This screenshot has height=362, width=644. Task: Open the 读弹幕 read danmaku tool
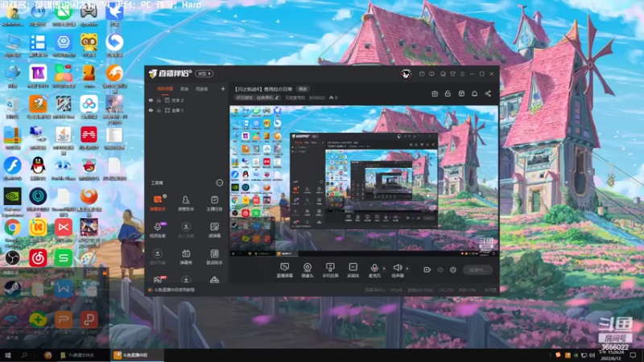pos(214,230)
